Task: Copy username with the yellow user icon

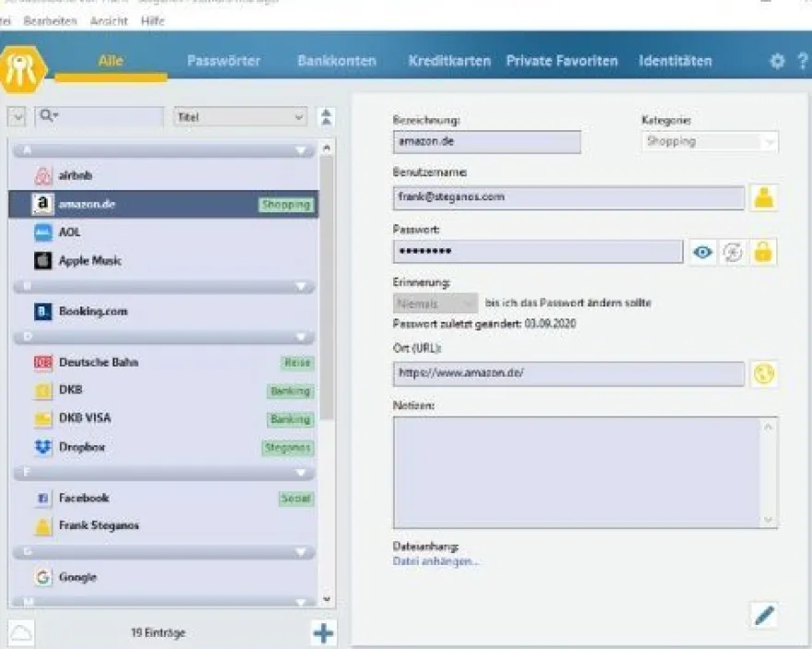Action: (x=764, y=198)
